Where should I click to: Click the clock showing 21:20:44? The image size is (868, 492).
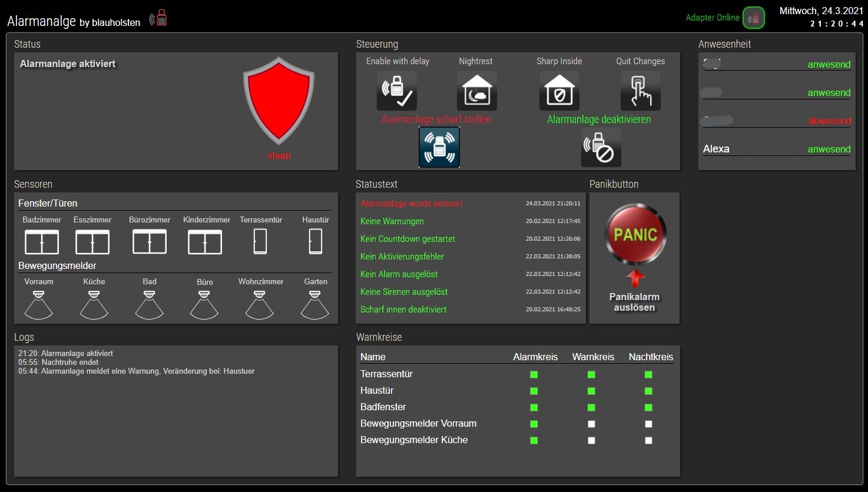pyautogui.click(x=837, y=24)
